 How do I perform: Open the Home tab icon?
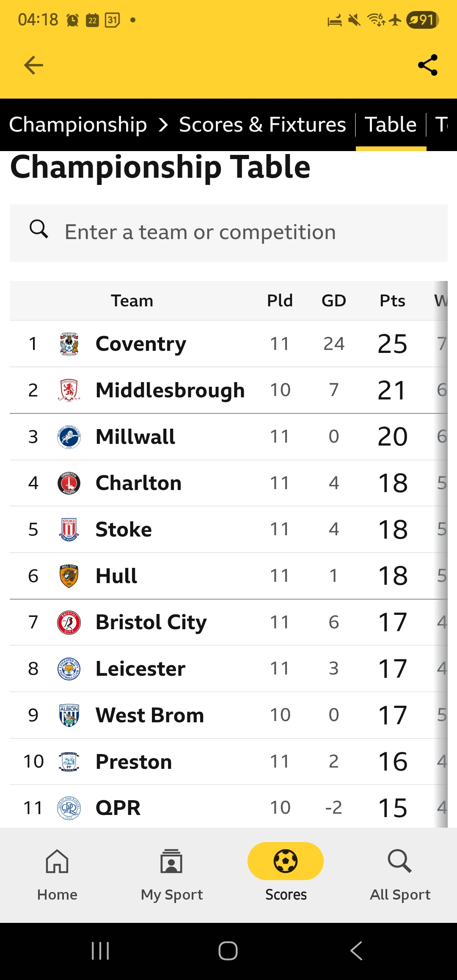[x=57, y=862]
